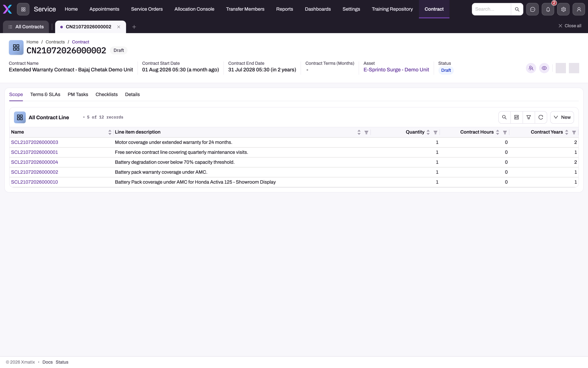Sort by Line item description column
Image resolution: width=588 pixels, height=368 pixels.
359,132
